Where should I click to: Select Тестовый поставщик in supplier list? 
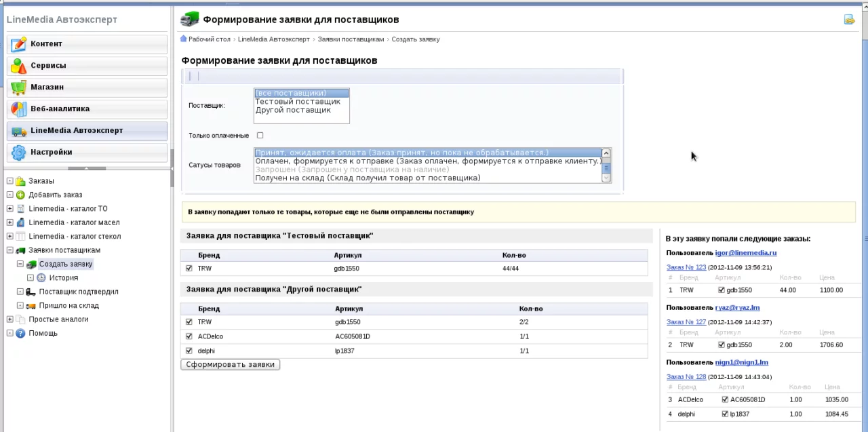click(298, 102)
